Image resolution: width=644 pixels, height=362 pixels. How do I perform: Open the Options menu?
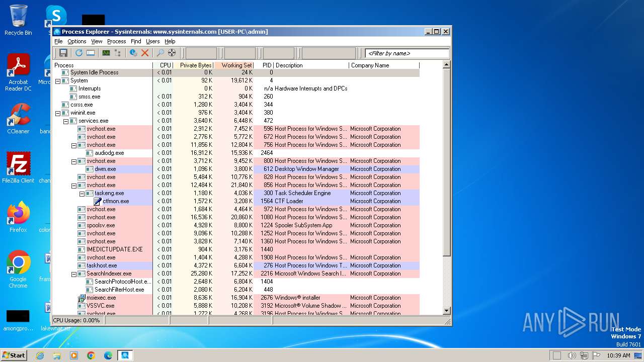[x=77, y=41]
